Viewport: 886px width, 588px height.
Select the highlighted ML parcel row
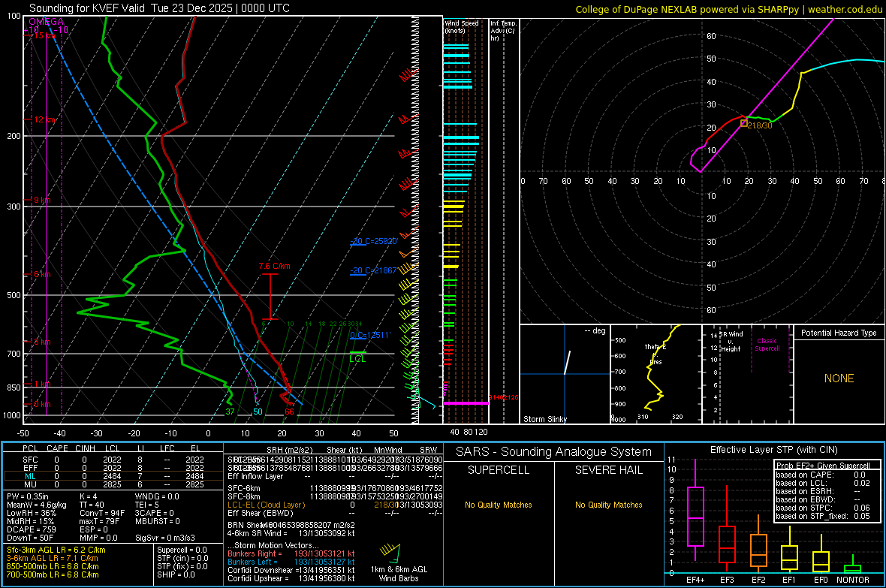(x=113, y=476)
